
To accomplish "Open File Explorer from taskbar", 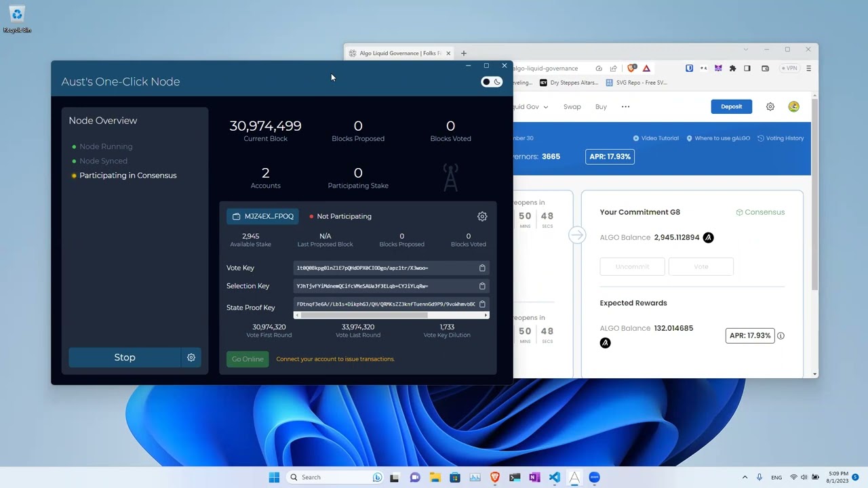I will [x=435, y=477].
